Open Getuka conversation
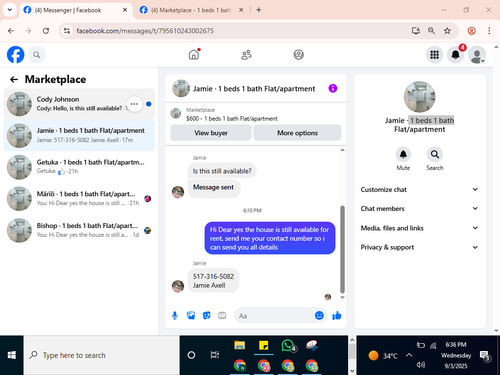 [x=79, y=167]
